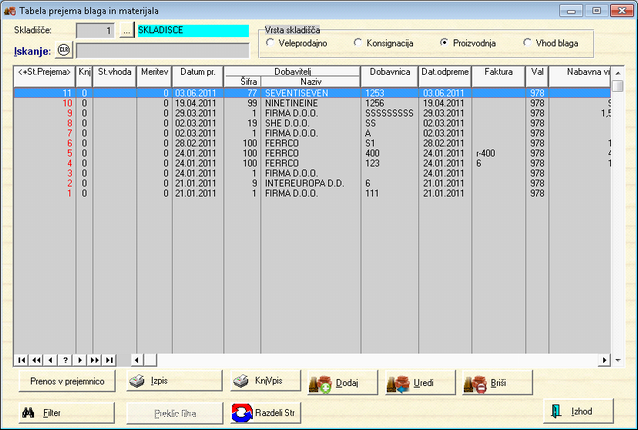Click the Naziv supplier sub-header

pos(310,82)
